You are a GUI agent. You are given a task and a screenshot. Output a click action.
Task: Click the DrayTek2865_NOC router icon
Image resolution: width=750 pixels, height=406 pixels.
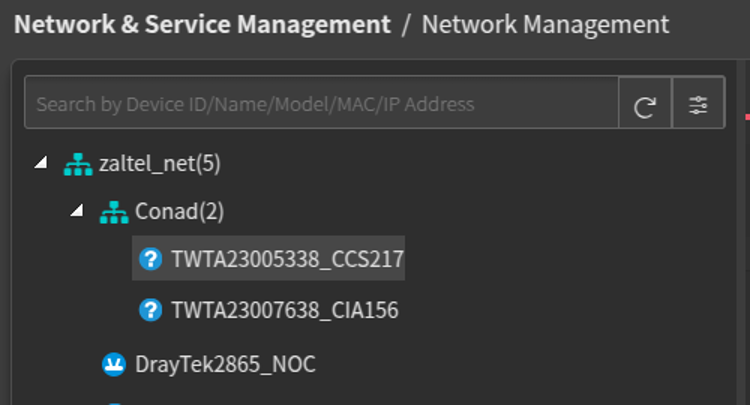point(114,364)
